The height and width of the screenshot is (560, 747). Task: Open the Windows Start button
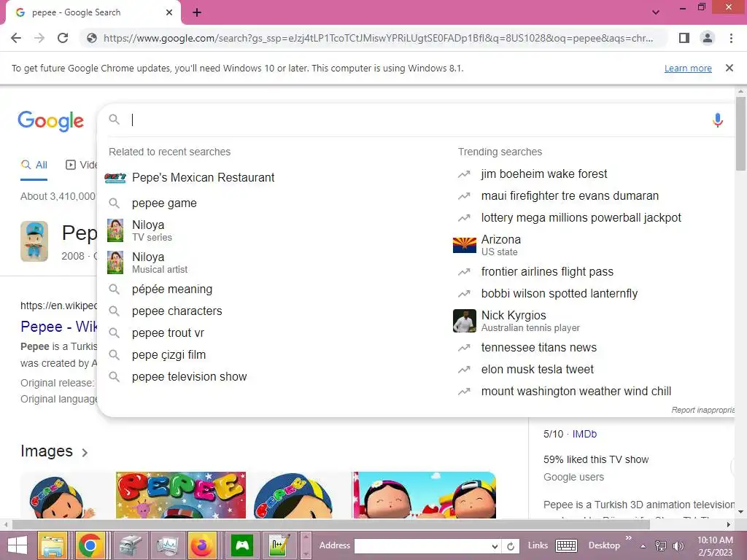point(18,545)
